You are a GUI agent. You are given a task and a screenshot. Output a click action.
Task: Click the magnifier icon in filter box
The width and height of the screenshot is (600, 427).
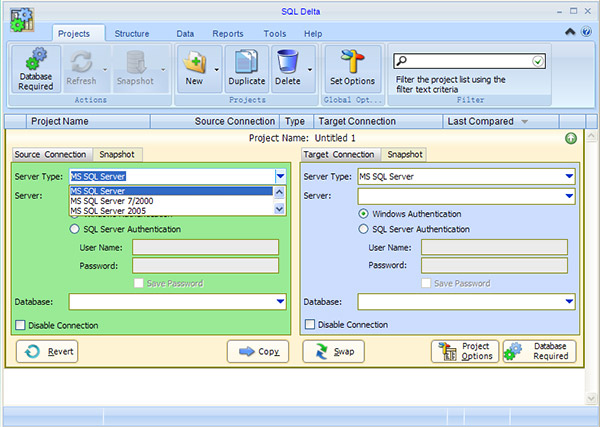point(401,60)
